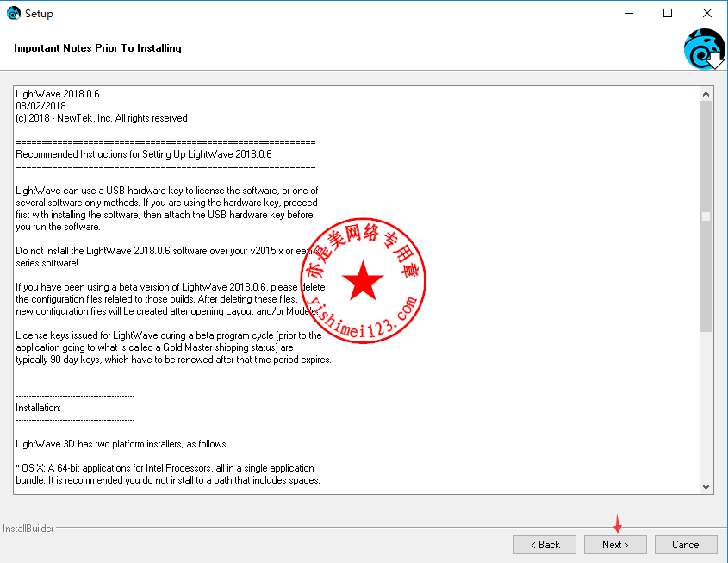The height and width of the screenshot is (563, 728).
Task: Click "LightWave 3D has two platform installers" line
Action: (121, 444)
